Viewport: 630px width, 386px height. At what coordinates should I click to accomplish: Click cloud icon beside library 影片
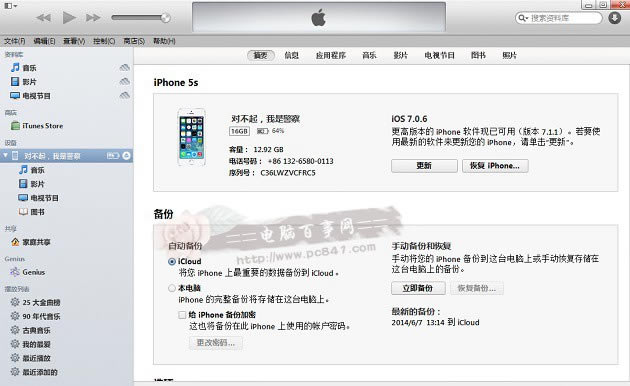click(x=125, y=82)
